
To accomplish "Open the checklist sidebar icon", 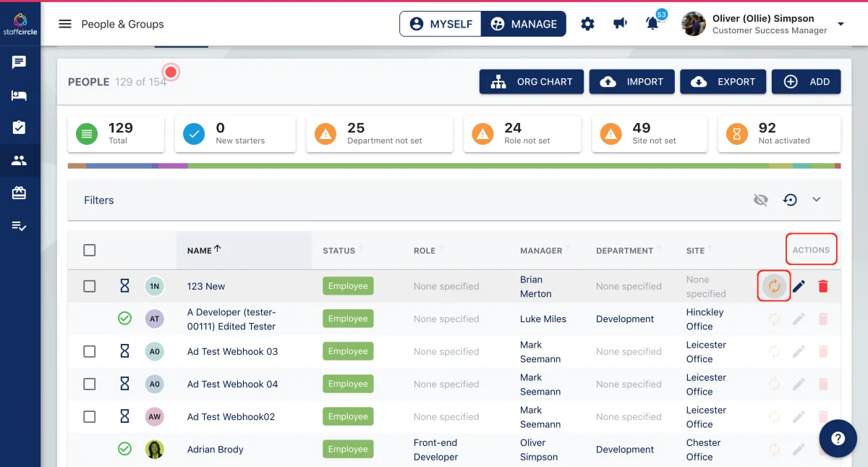I will [20, 226].
